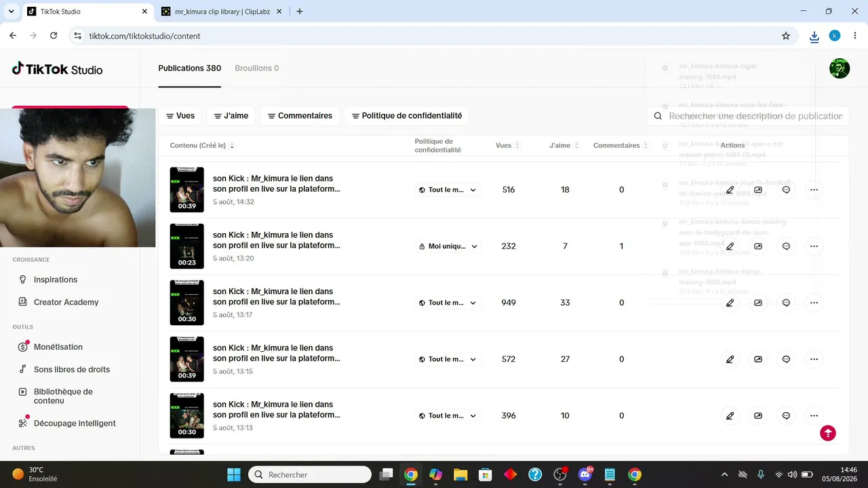Switch to the Brouillons 0 tab
Image resolution: width=868 pixels, height=488 pixels.
(x=257, y=68)
